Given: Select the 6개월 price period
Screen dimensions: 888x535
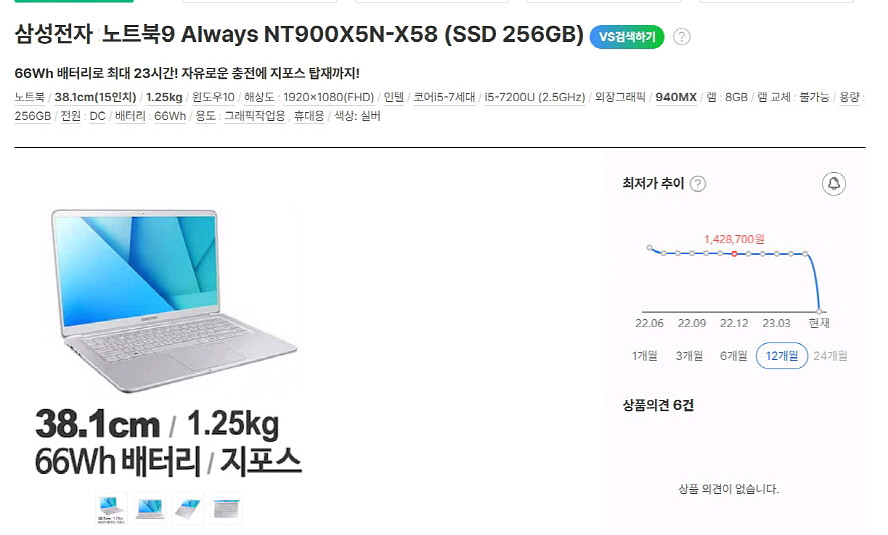Looking at the screenshot, I should tap(733, 356).
